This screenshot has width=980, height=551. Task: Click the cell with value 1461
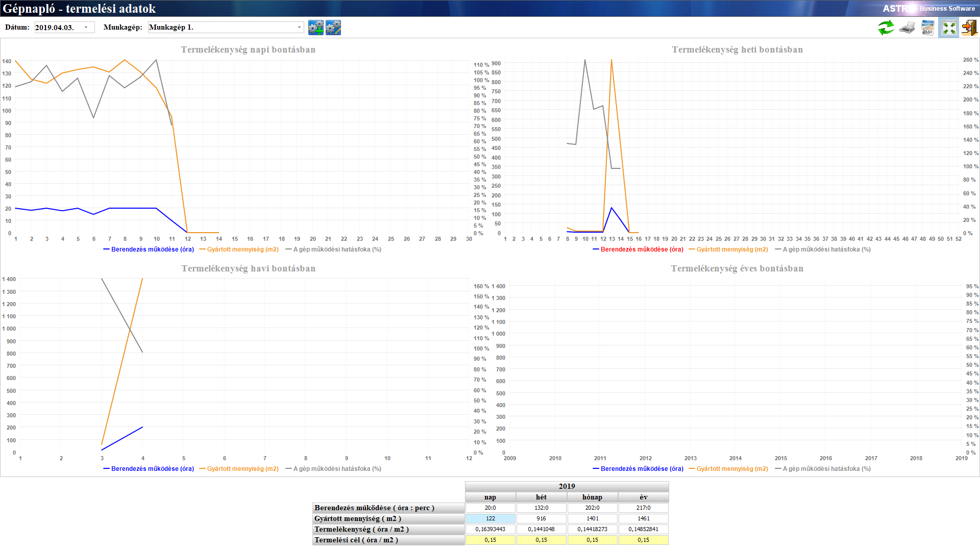(644, 518)
